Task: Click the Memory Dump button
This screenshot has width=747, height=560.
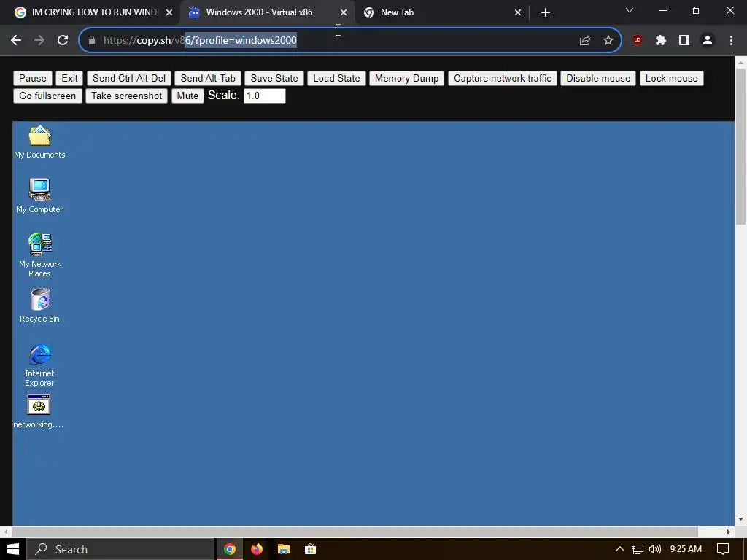Action: tap(406, 79)
